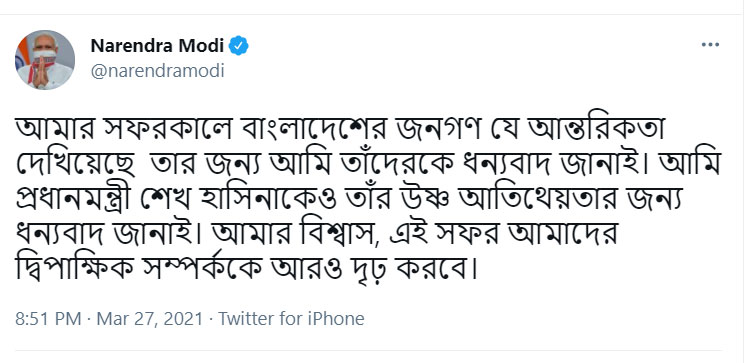Click the Narendra Modi display name
This screenshot has width=753, height=363.
pos(158,46)
